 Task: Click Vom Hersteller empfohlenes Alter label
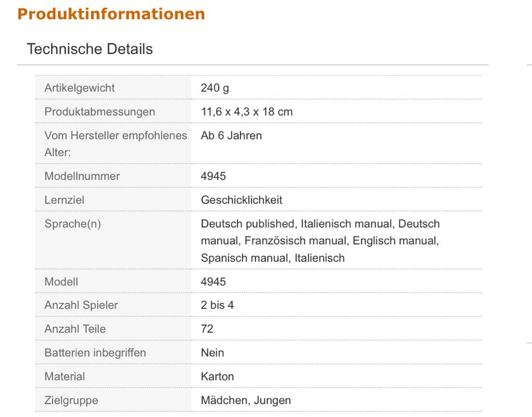coord(115,143)
